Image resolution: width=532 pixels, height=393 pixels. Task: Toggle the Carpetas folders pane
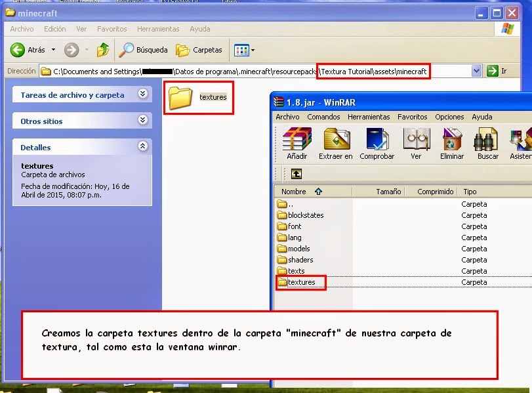click(199, 50)
